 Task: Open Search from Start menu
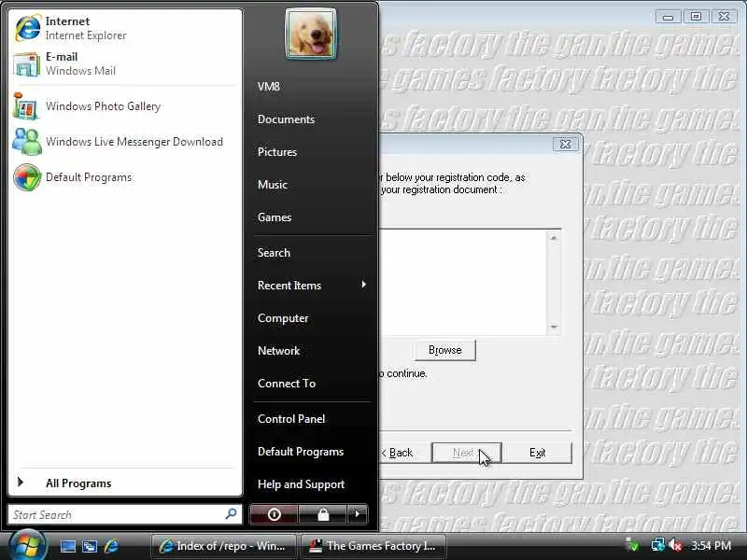[x=274, y=253]
